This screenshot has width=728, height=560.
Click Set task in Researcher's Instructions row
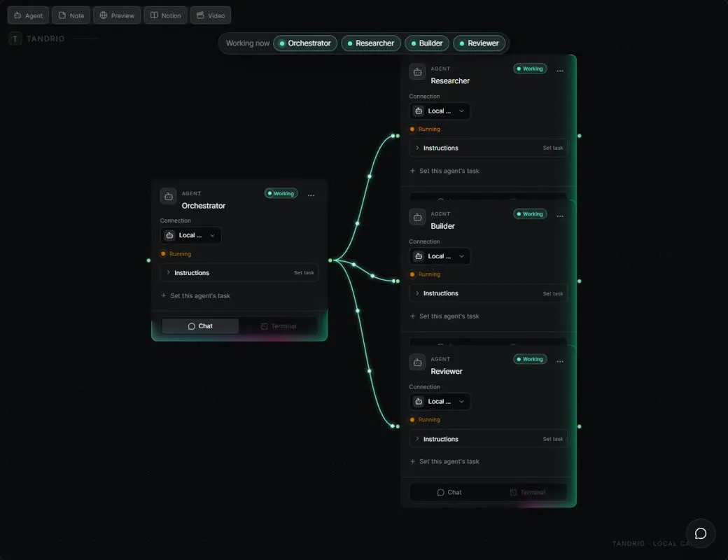click(x=553, y=148)
